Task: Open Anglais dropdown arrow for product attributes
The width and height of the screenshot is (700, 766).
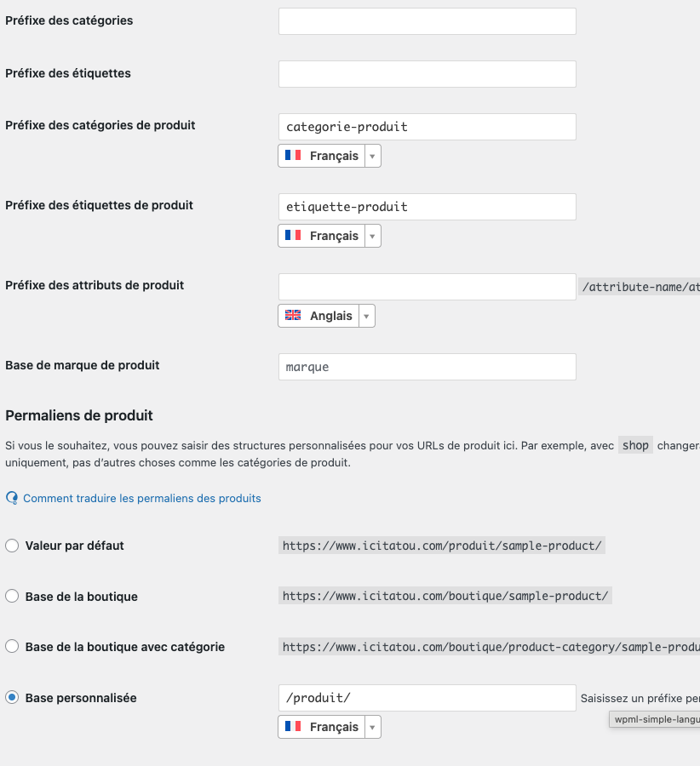Action: click(366, 316)
